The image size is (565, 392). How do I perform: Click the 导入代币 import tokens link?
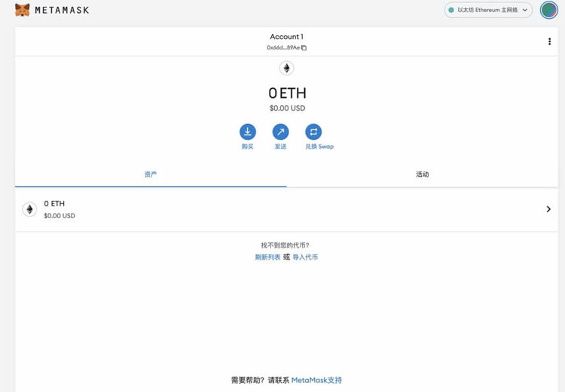pyautogui.click(x=305, y=257)
